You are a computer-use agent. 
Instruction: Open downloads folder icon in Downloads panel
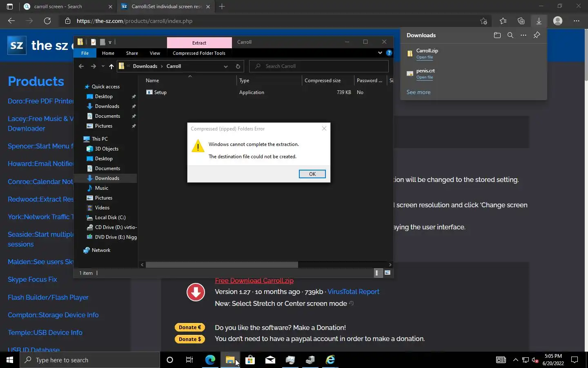(497, 35)
